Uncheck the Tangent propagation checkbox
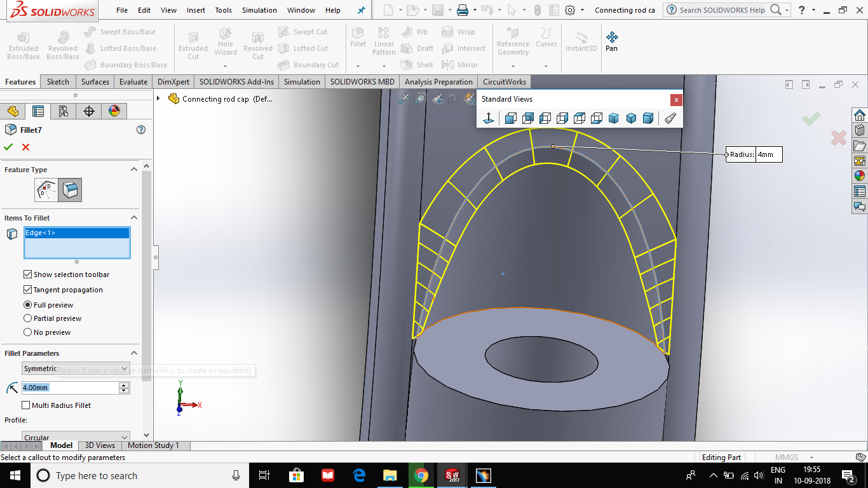Image resolution: width=868 pixels, height=488 pixels. click(27, 289)
